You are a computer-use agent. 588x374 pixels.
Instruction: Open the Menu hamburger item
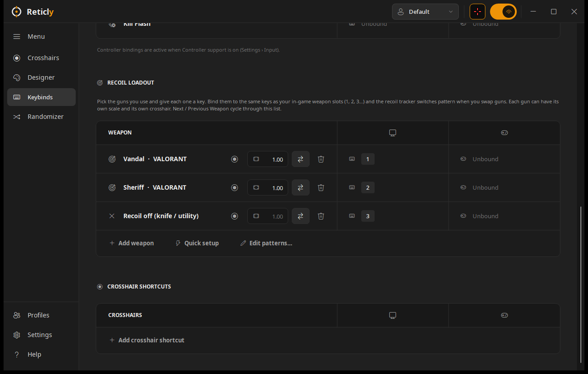pos(41,37)
